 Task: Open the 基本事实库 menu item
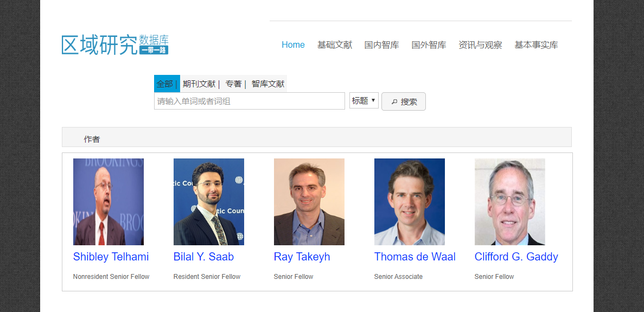(x=536, y=45)
